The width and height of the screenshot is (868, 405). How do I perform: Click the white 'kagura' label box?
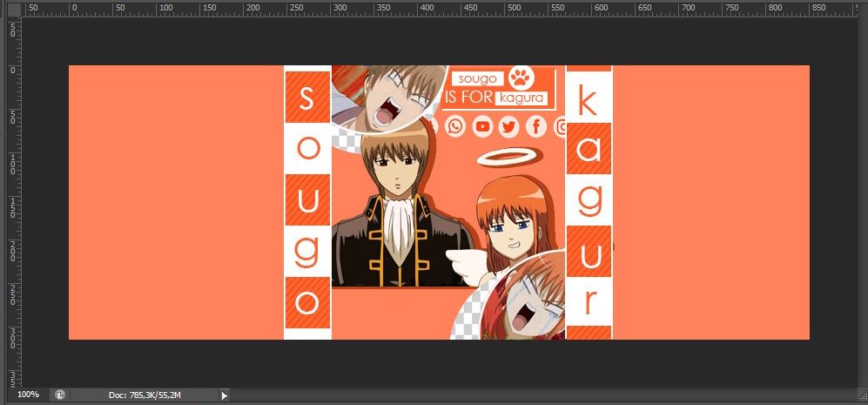tap(521, 98)
